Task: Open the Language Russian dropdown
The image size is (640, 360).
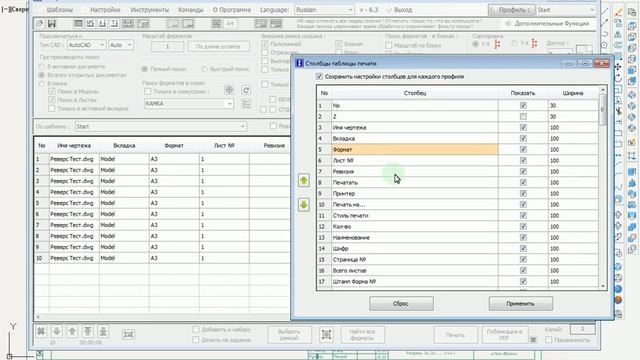Action: tap(324, 9)
